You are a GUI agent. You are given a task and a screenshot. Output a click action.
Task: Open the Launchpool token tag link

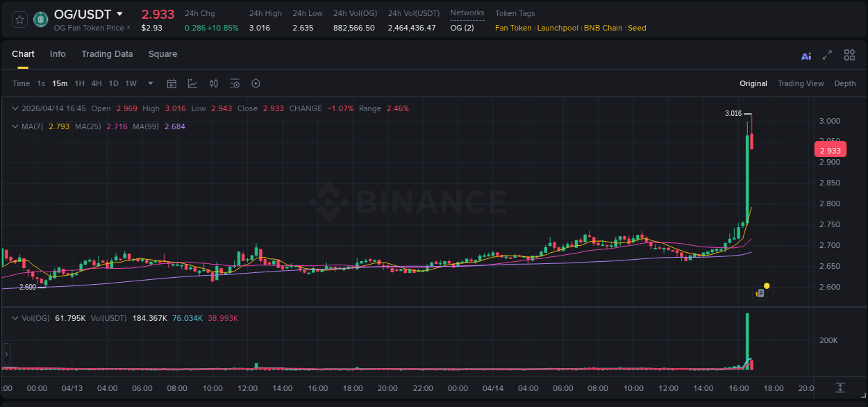pos(558,28)
